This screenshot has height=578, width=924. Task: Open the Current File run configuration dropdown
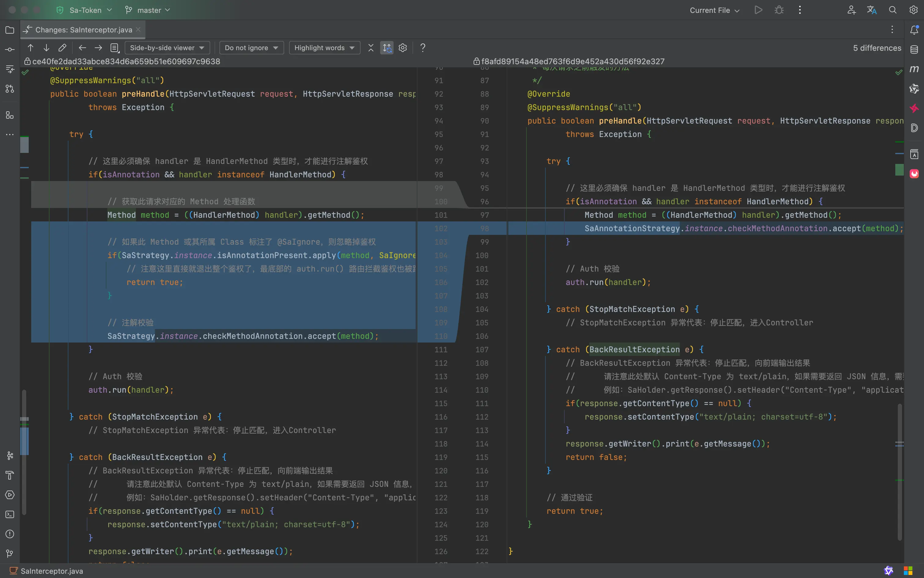coord(714,10)
